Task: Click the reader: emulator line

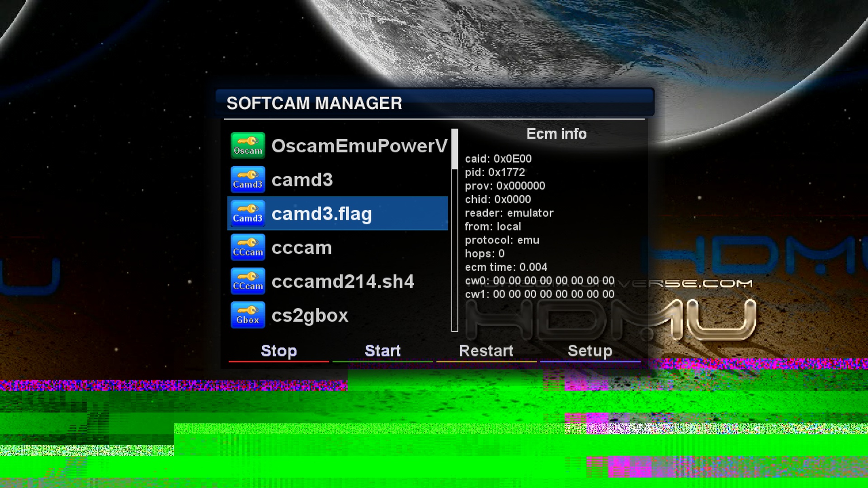Action: 509,213
